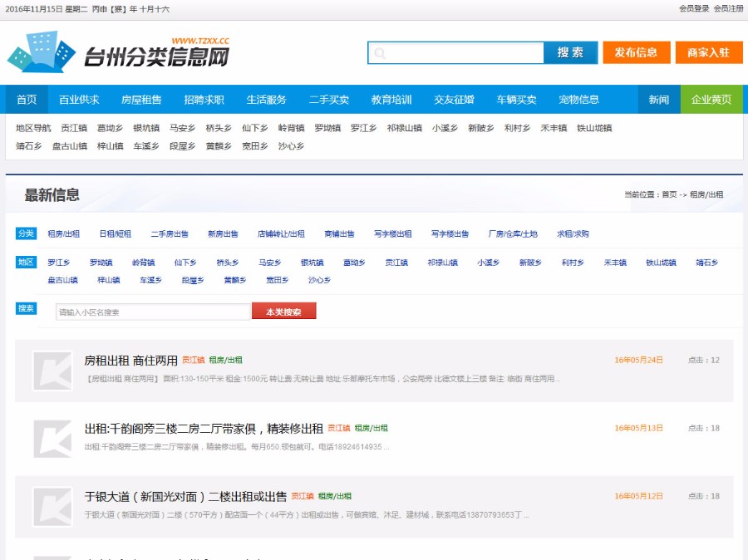Click the red 本类搜索 button

tap(284, 312)
